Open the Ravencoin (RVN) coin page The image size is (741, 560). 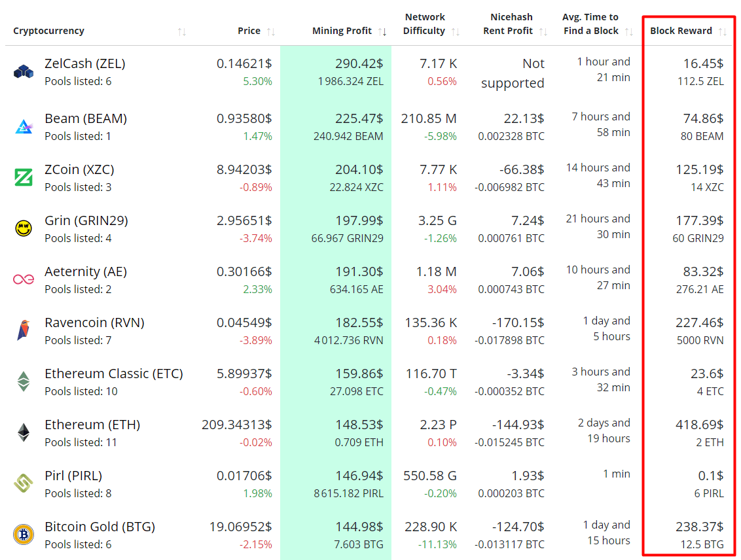click(x=94, y=323)
